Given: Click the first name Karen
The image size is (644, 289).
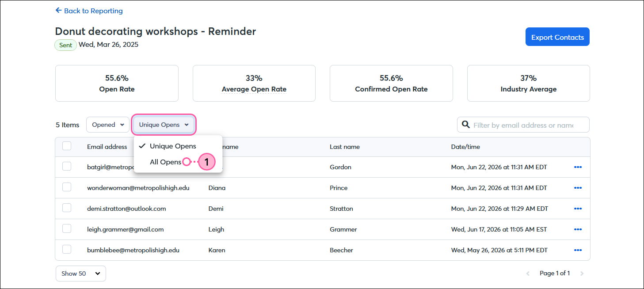Looking at the screenshot, I should (x=217, y=250).
